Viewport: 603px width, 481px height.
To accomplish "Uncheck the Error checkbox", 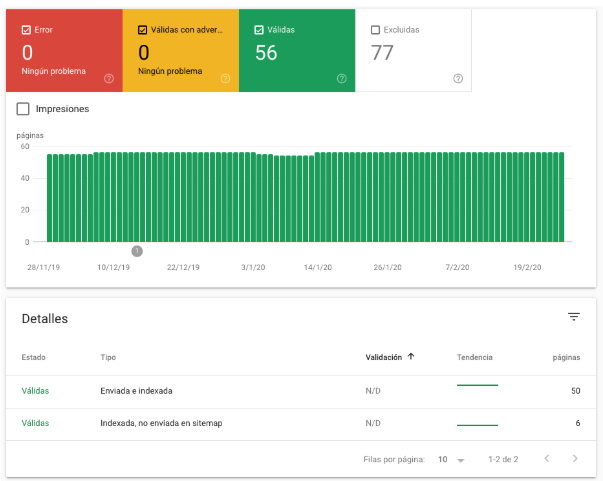I will click(26, 30).
